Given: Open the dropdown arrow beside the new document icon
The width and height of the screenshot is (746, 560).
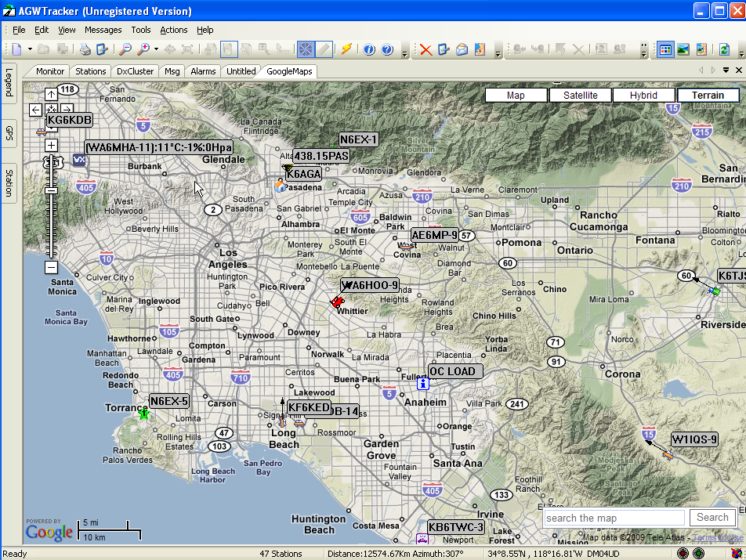Looking at the screenshot, I should [x=31, y=49].
